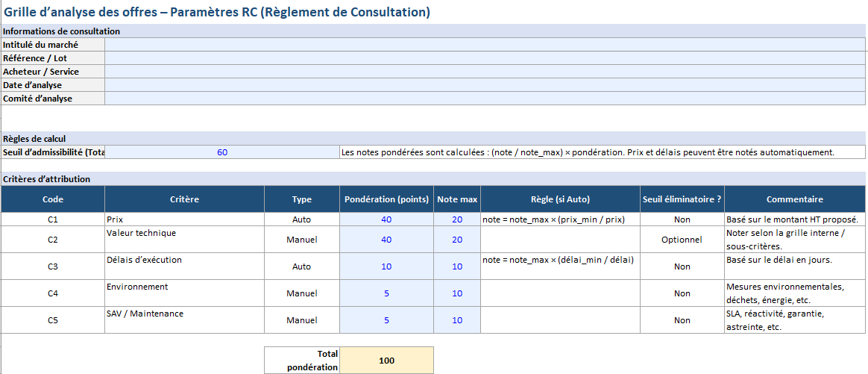Click the Comité d'analyse value field

click(x=485, y=99)
